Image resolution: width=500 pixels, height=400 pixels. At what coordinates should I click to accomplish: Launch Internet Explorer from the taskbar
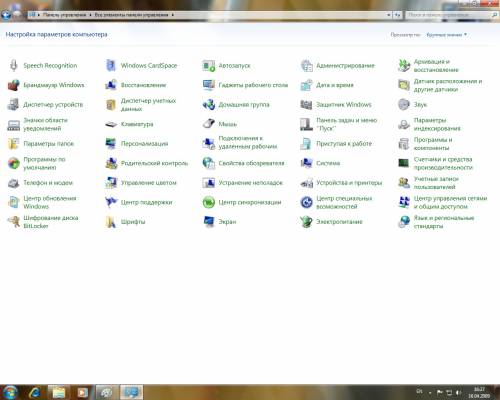(x=34, y=392)
